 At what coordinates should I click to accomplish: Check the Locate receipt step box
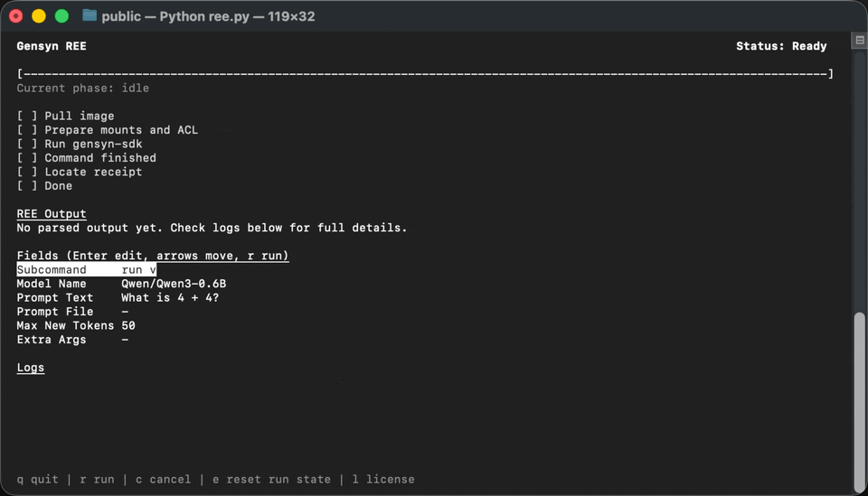28,172
